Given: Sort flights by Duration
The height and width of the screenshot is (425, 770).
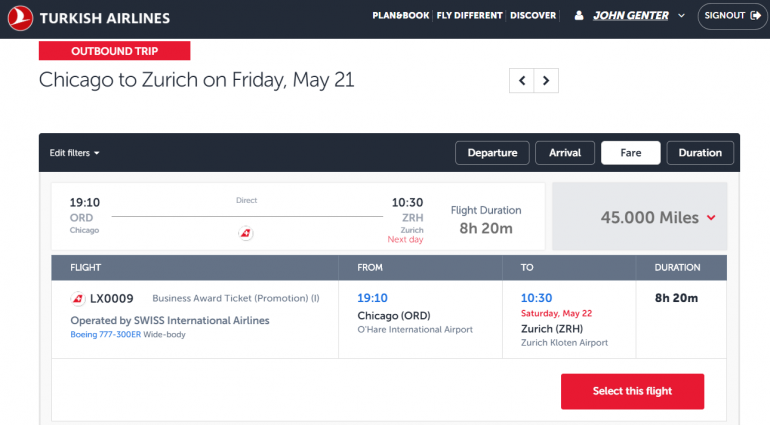Looking at the screenshot, I should (x=700, y=153).
